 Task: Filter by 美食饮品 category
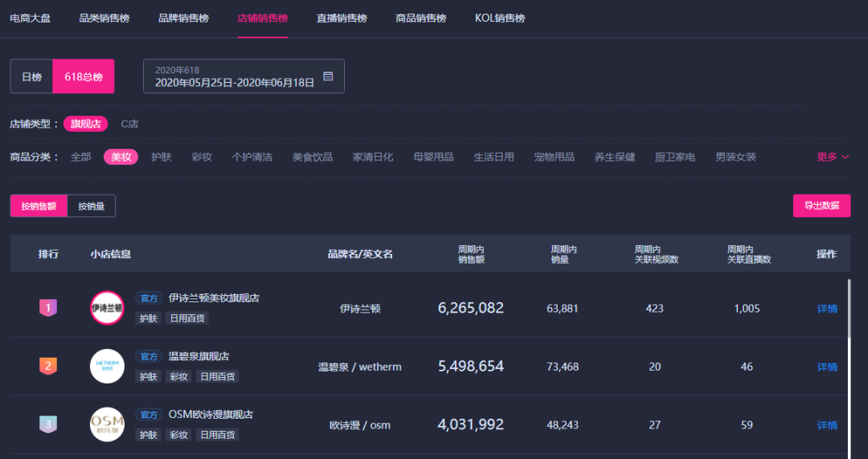(x=312, y=158)
